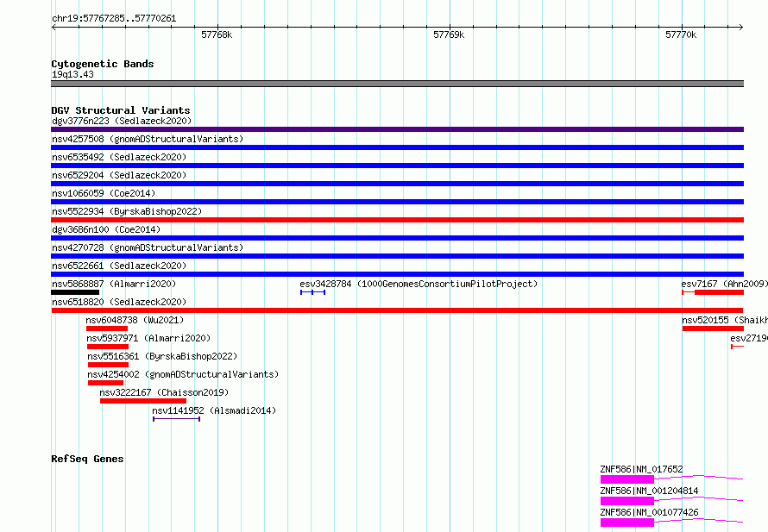
Task: Select the black nsv5868887 Almarri2020 bar
Action: click(75, 292)
